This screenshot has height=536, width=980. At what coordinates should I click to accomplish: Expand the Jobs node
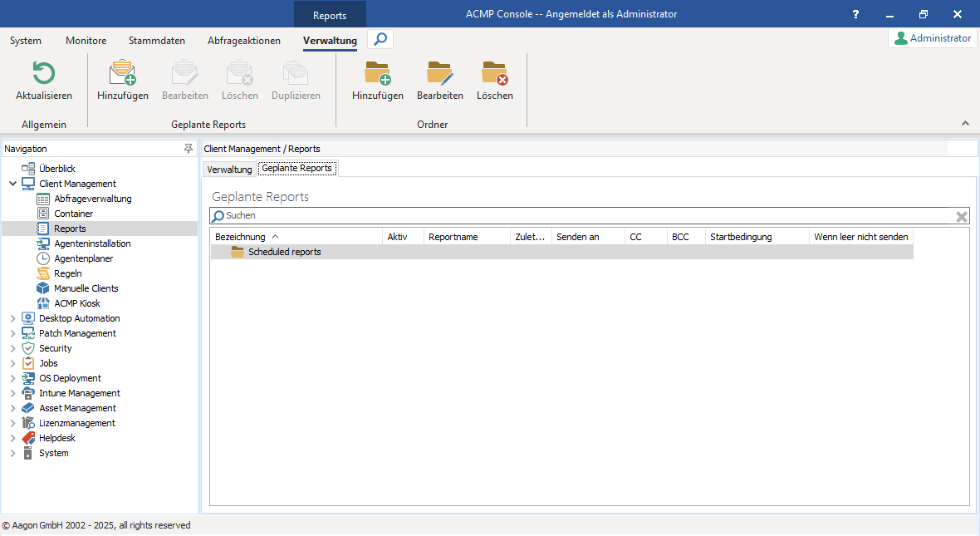point(12,363)
